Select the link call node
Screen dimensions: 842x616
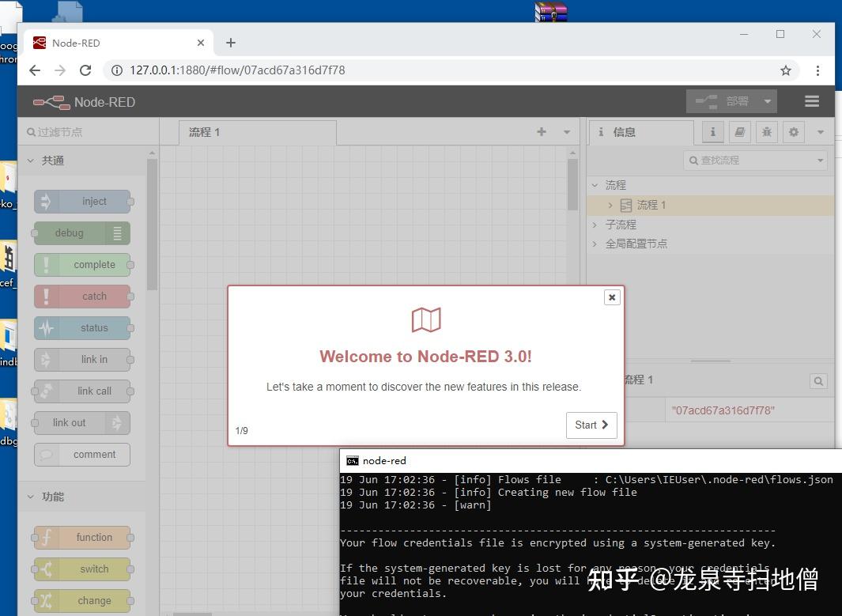[x=82, y=391]
